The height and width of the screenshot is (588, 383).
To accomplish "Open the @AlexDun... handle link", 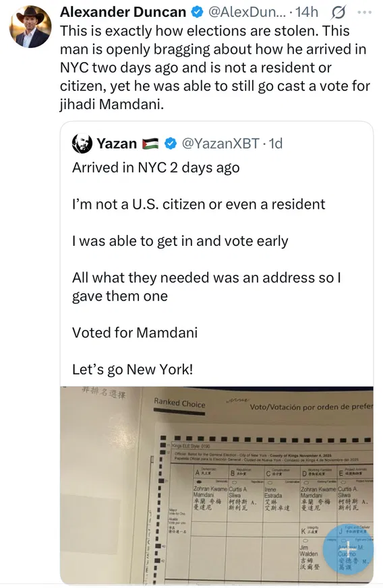I will [247, 12].
